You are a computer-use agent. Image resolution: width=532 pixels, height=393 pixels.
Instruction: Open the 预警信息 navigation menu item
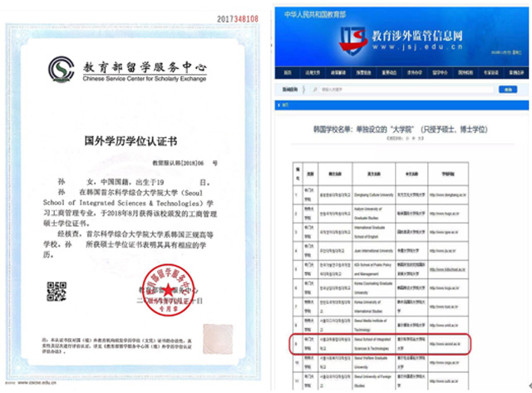363,72
